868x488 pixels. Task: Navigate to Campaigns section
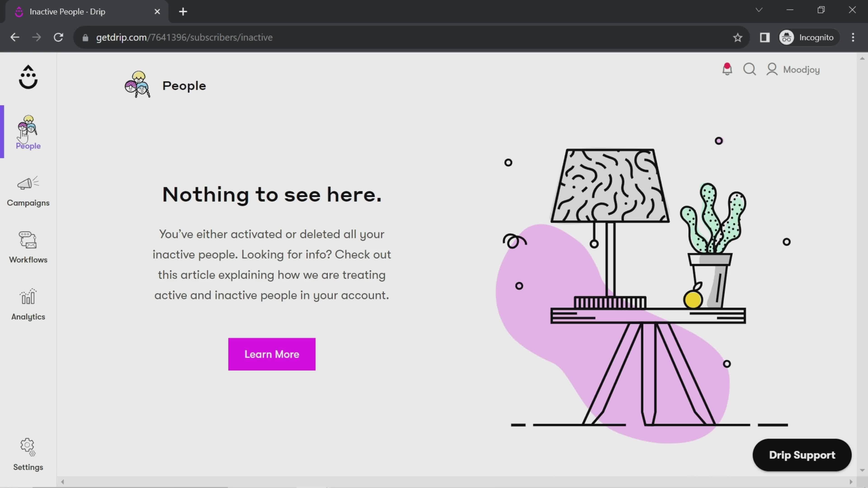pyautogui.click(x=28, y=190)
